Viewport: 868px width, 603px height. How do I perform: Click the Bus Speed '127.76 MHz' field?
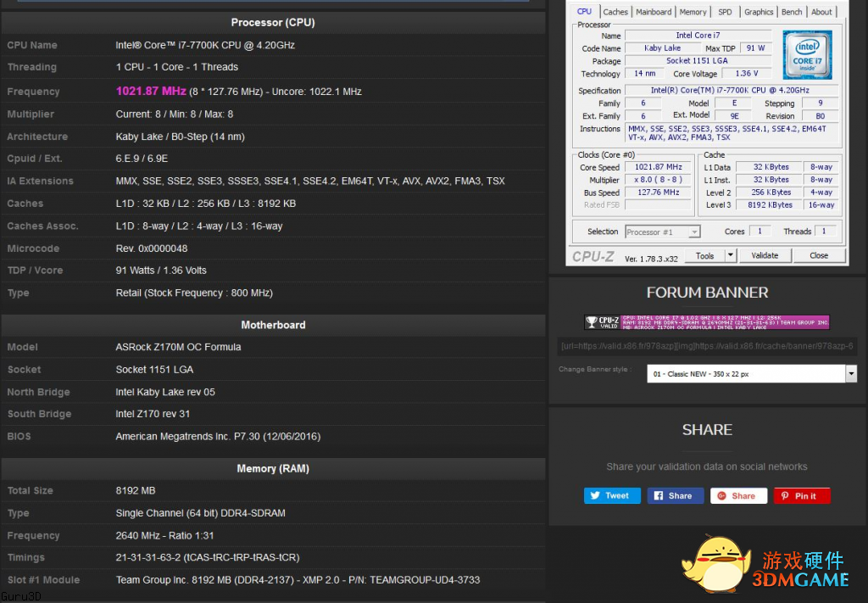pyautogui.click(x=658, y=193)
